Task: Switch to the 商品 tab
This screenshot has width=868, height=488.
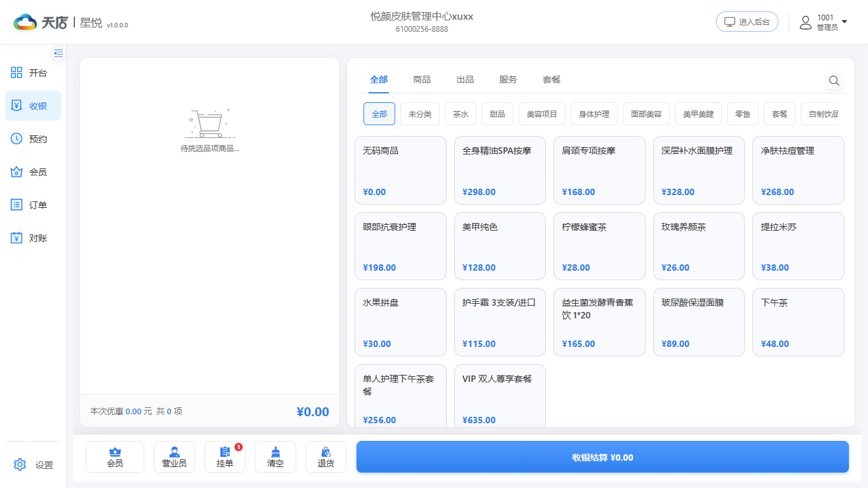Action: tap(422, 79)
